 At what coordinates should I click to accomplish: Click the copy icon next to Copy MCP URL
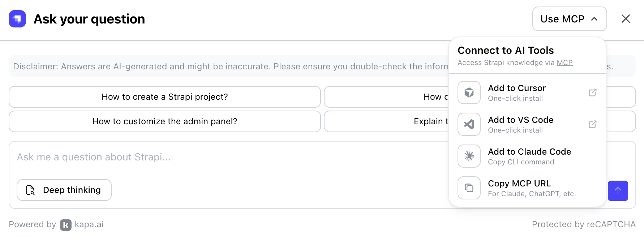(x=469, y=188)
